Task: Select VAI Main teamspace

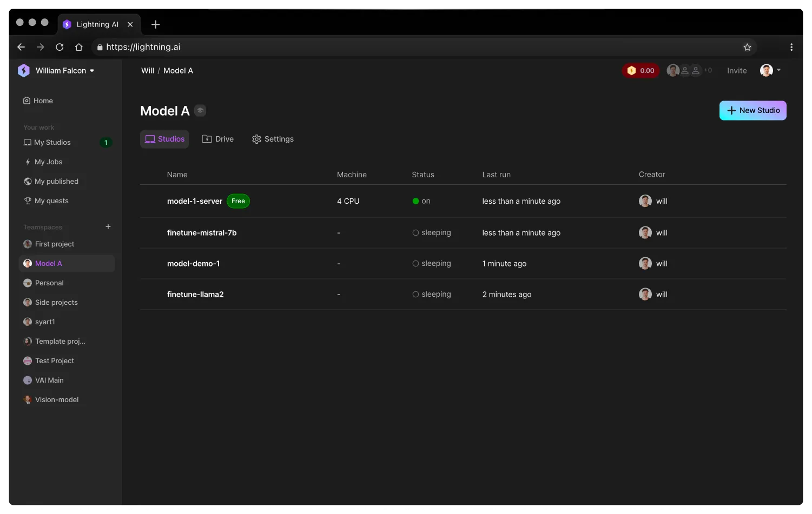Action: point(43,381)
